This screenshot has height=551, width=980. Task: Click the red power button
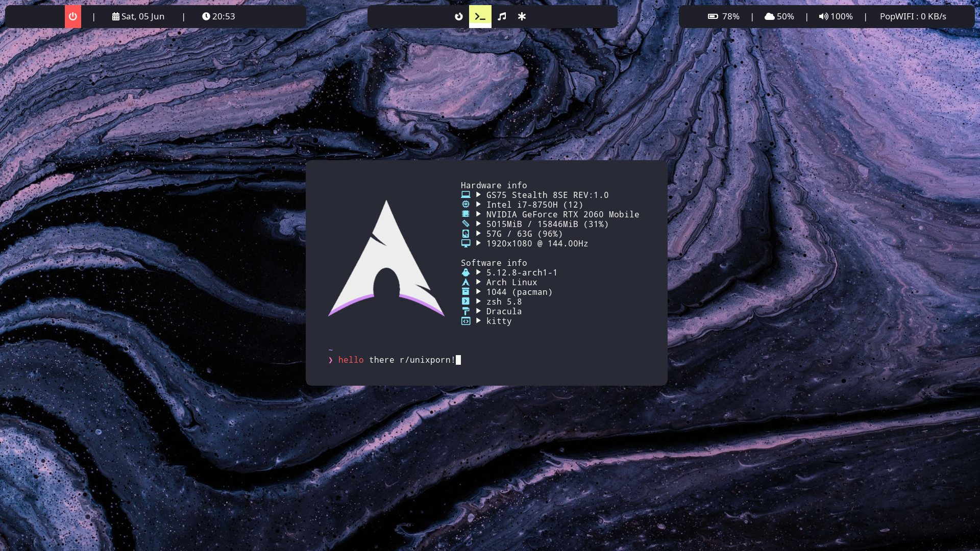(x=73, y=16)
